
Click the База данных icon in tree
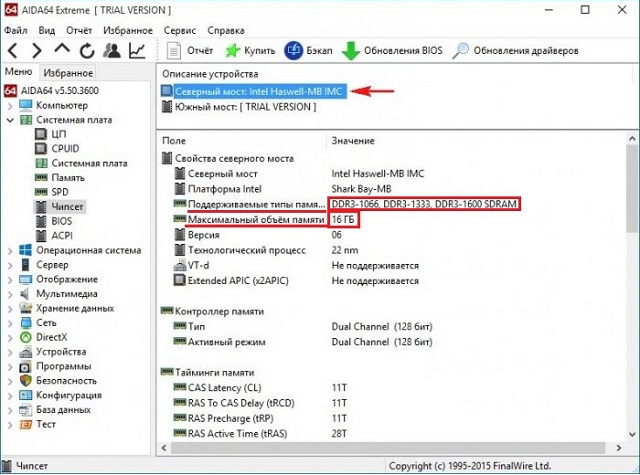(x=26, y=410)
